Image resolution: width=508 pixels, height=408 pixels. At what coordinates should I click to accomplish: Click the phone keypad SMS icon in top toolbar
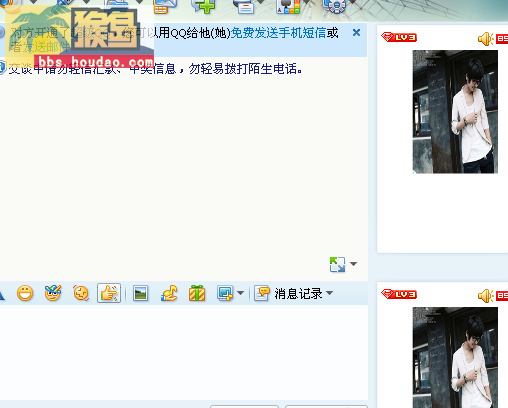point(165,7)
